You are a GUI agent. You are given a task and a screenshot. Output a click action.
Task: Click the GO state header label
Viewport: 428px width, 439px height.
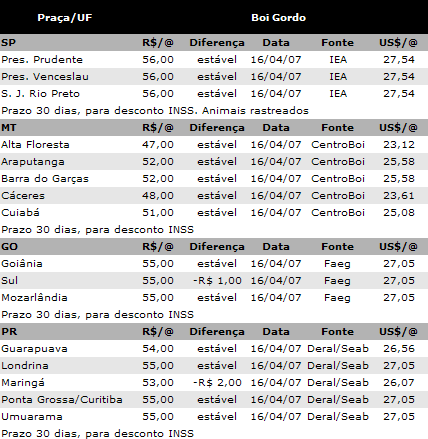click(9, 247)
